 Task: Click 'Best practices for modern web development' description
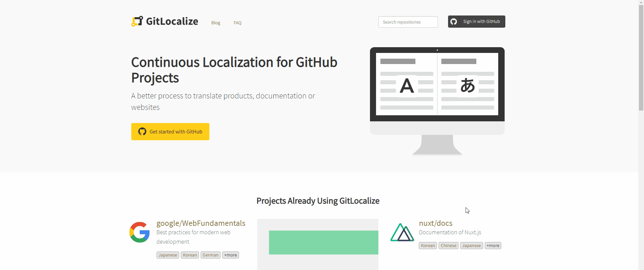194,237
